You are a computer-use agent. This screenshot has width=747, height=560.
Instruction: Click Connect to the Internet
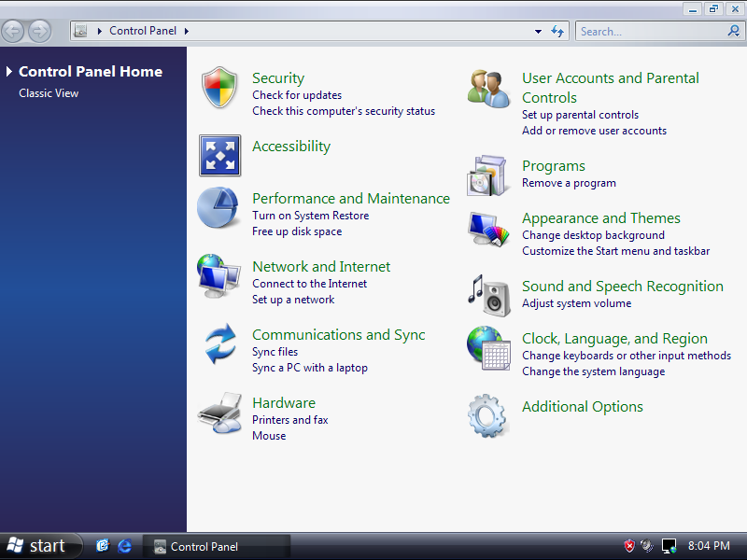coord(310,284)
